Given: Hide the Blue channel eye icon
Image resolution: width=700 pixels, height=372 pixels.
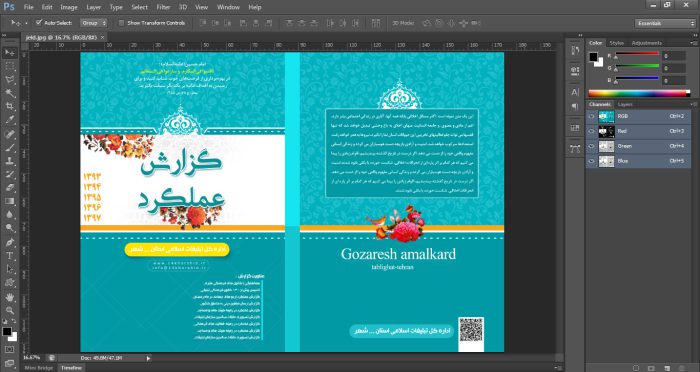Looking at the screenshot, I should (x=592, y=161).
